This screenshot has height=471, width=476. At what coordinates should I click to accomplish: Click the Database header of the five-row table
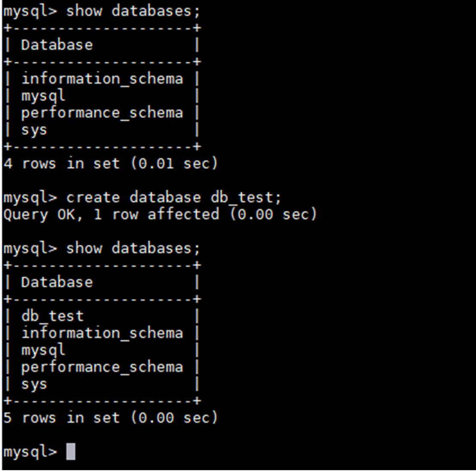coord(57,282)
